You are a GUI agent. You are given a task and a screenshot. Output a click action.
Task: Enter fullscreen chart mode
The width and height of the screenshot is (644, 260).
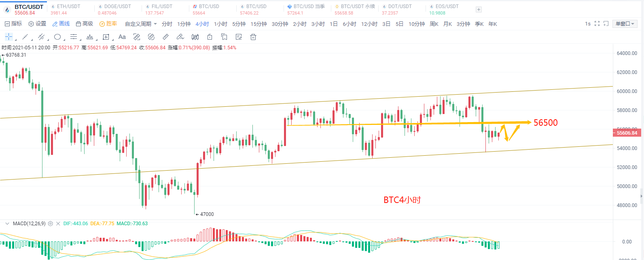click(597, 24)
